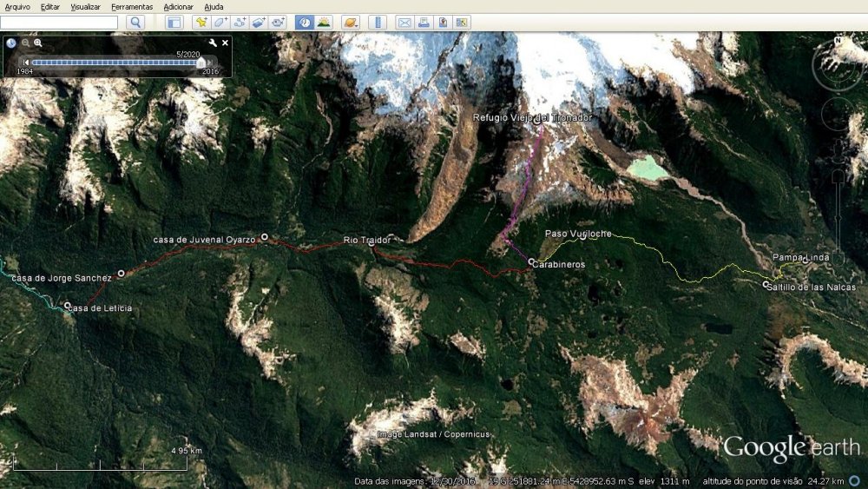Screen dimensions: 868x489
Task: Record a tour
Action: [278, 23]
